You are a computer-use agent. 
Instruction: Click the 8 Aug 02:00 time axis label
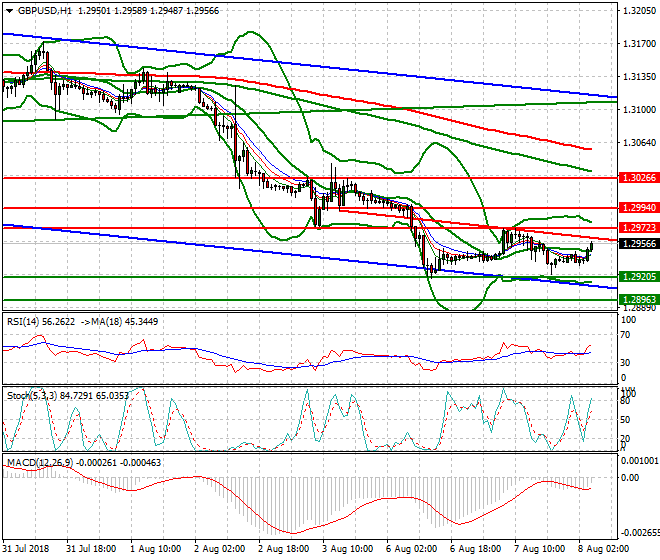[x=601, y=549]
